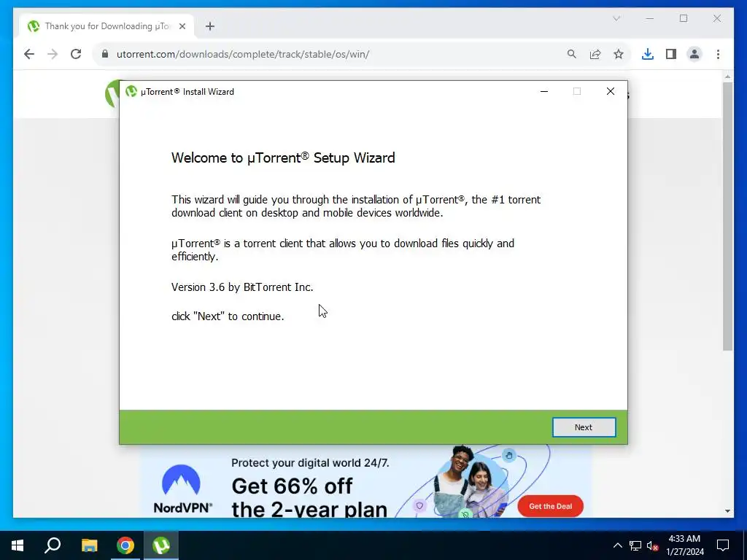
Task: Minimize the µTorrent Install Wizard window
Action: [x=544, y=91]
